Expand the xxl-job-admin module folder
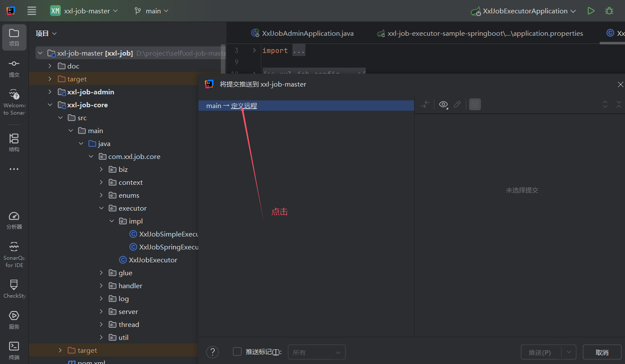The width and height of the screenshot is (625, 364). click(x=50, y=92)
